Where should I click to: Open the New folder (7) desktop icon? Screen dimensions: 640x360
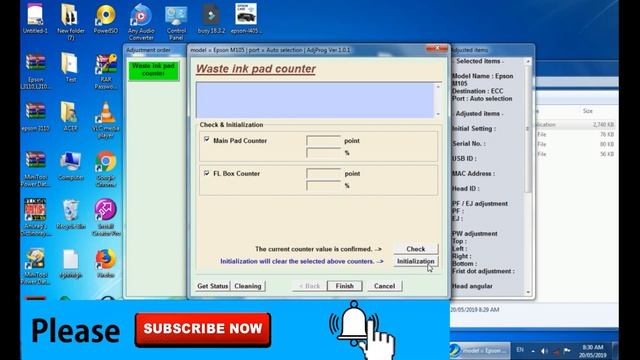70,21
